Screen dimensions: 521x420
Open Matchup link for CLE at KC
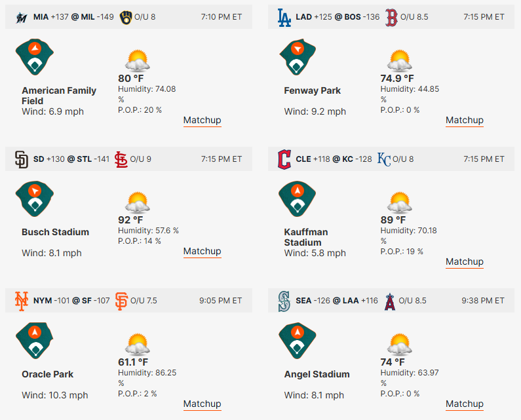(465, 261)
